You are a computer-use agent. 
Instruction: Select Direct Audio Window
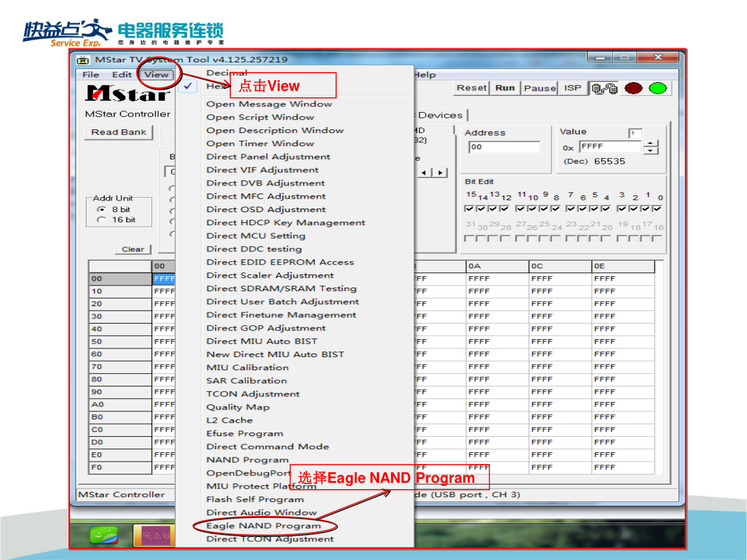point(261,512)
